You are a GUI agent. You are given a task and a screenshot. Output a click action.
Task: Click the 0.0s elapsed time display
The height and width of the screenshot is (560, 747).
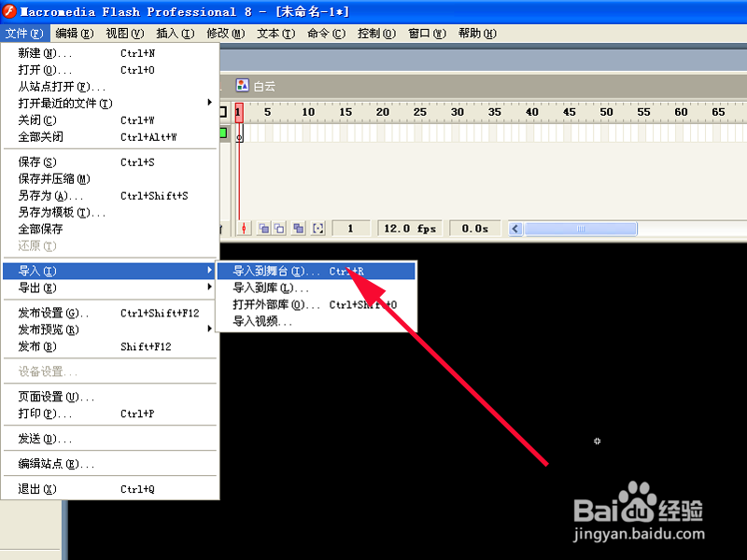475,229
